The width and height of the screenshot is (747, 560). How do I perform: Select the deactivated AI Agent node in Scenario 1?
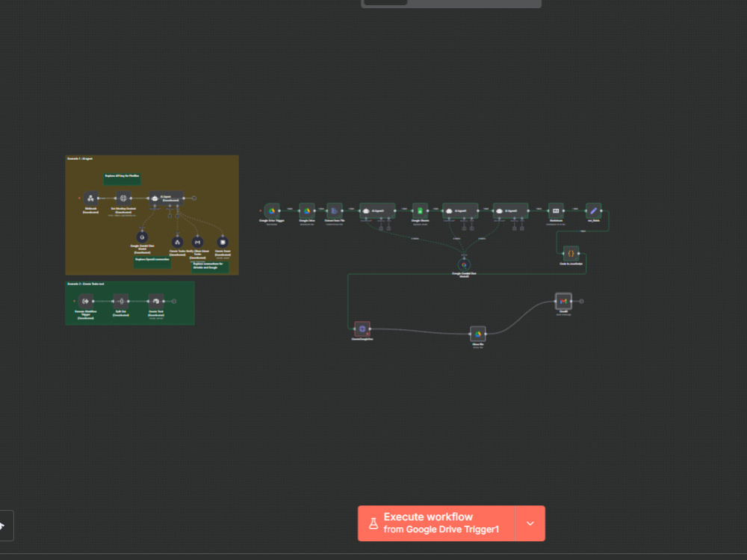167,198
